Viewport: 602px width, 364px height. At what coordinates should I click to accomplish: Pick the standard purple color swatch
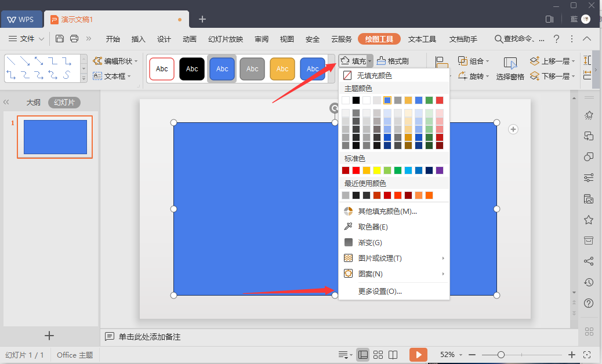point(440,170)
